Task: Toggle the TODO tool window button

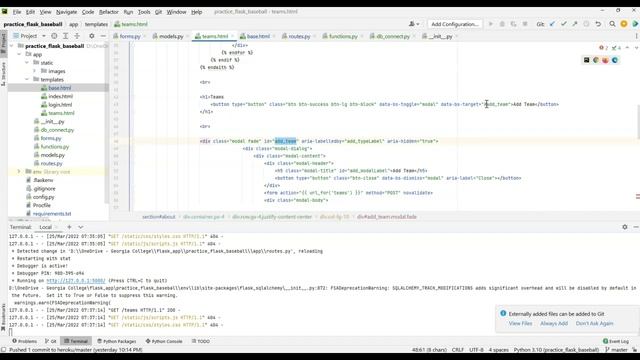Action: (x=200, y=341)
